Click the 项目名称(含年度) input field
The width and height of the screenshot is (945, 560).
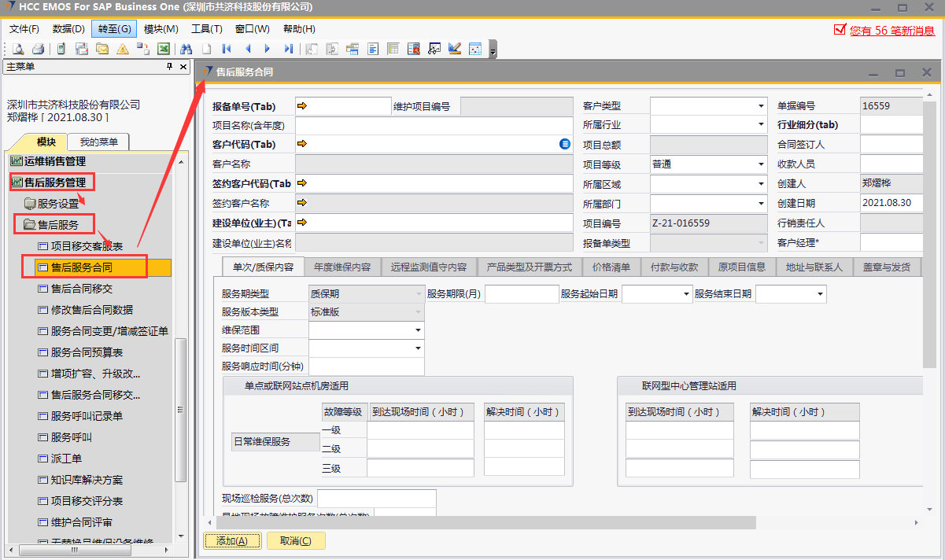433,125
